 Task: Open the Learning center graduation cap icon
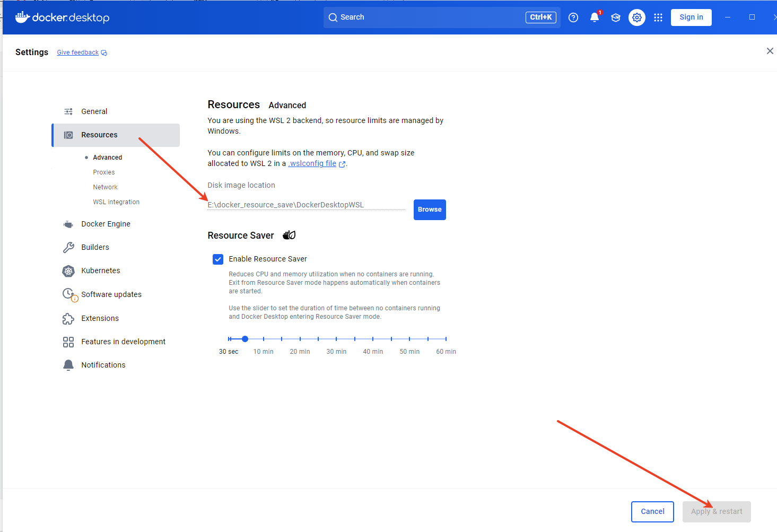click(x=616, y=18)
